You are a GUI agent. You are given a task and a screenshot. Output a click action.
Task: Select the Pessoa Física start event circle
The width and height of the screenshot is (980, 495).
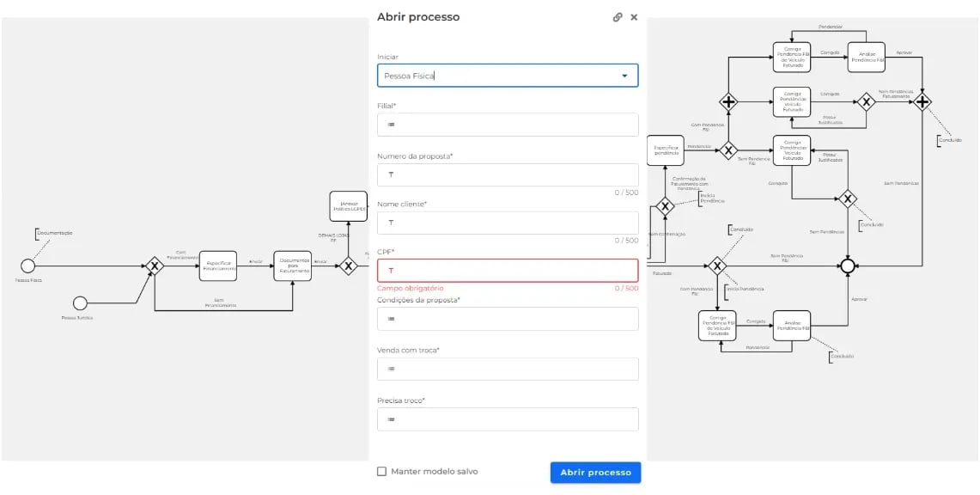[x=27, y=266]
